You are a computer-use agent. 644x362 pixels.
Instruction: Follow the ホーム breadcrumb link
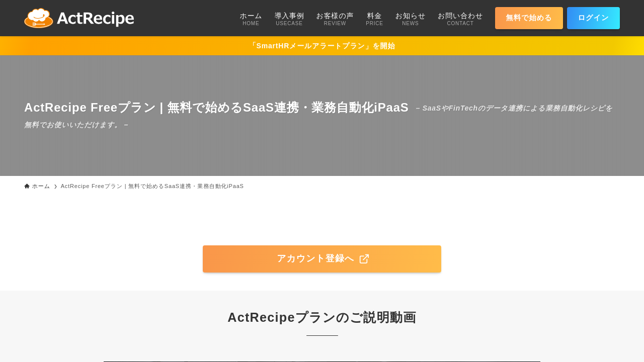[x=41, y=186]
